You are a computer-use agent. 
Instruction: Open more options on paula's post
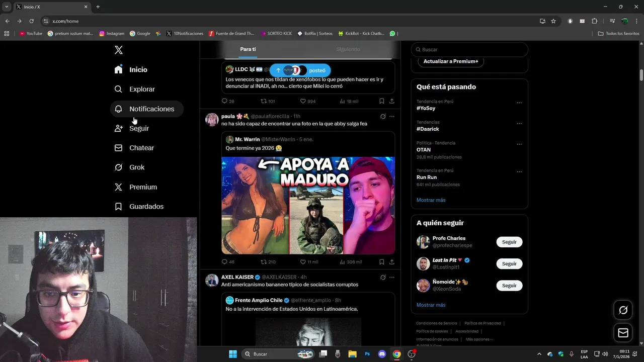pyautogui.click(x=392, y=117)
